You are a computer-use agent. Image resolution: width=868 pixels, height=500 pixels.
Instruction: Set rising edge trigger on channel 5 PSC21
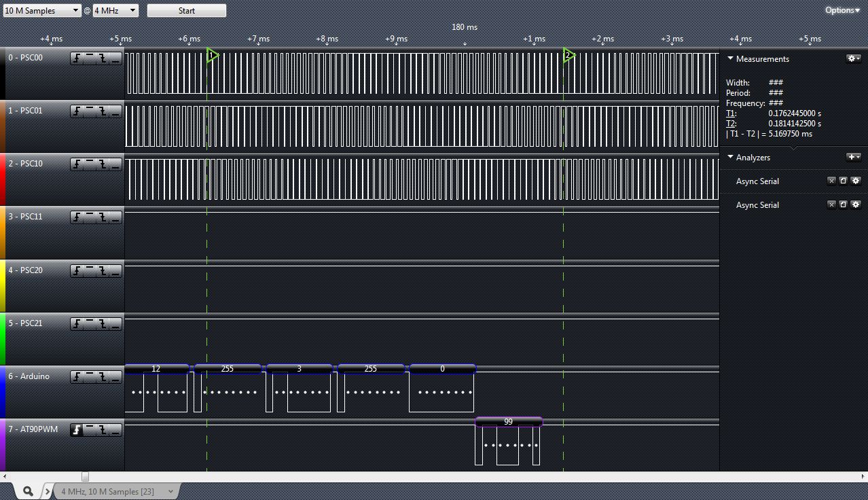tap(77, 324)
